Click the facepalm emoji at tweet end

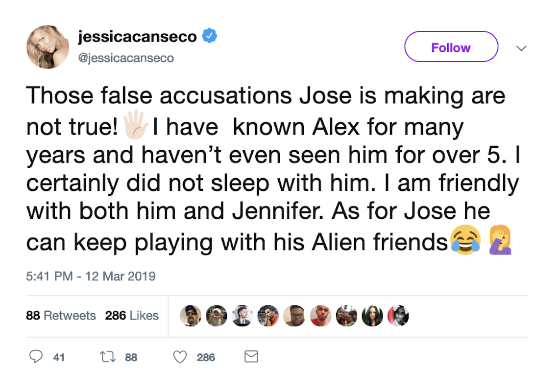(x=499, y=240)
